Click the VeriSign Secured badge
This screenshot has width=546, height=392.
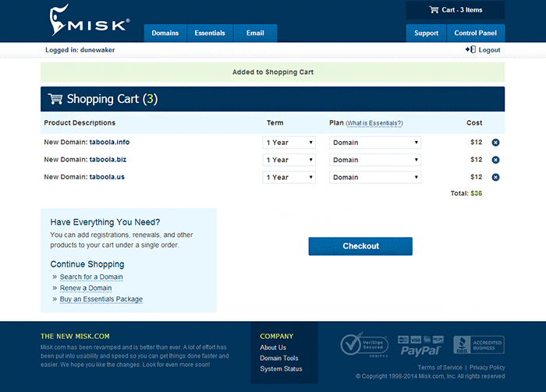364,344
